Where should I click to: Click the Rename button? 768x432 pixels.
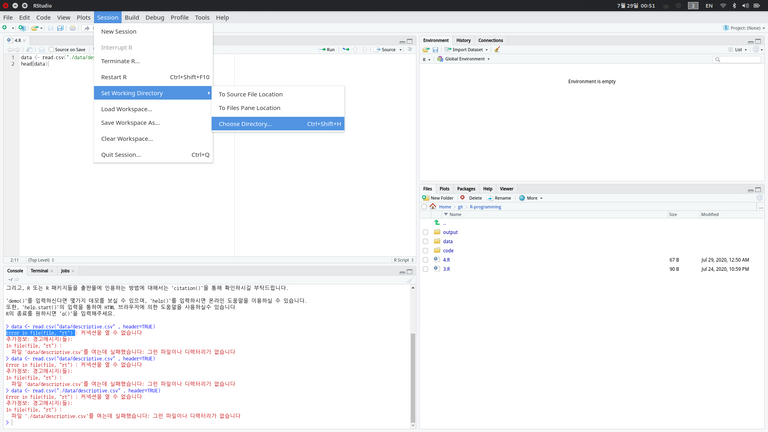coord(499,198)
